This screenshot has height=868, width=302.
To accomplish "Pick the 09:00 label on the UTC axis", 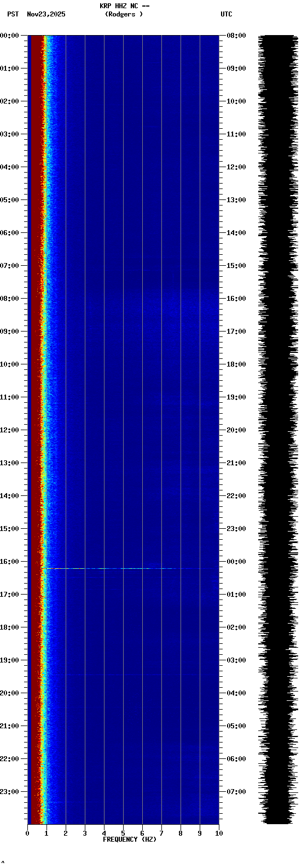I will pos(236,68).
